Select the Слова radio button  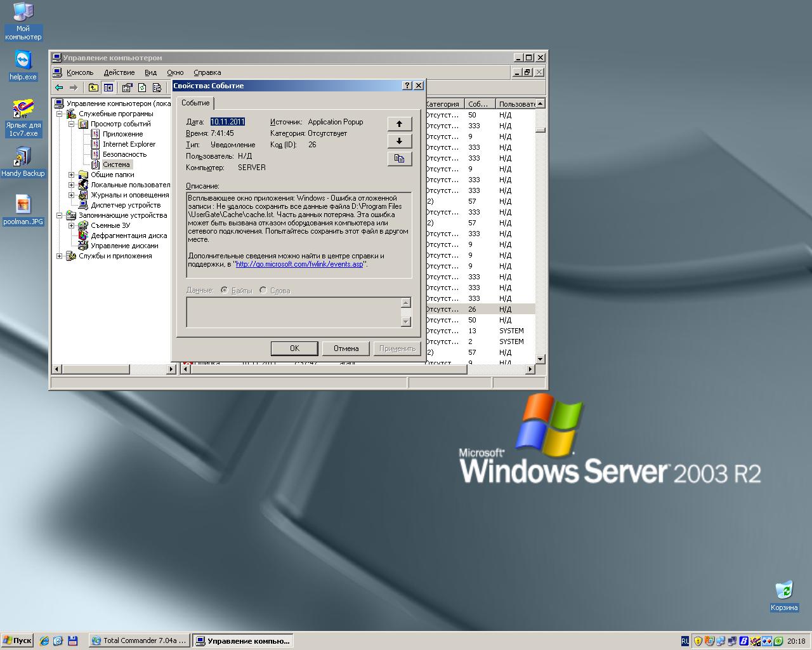click(263, 291)
